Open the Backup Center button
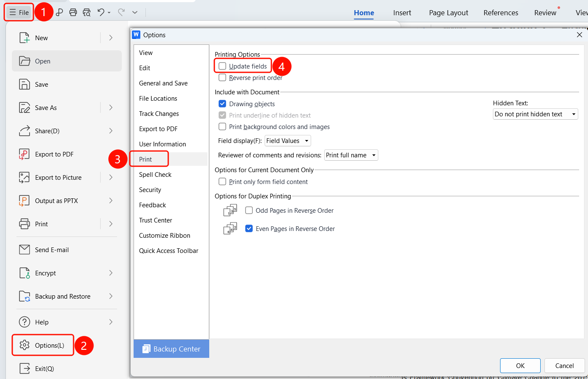 coord(172,349)
